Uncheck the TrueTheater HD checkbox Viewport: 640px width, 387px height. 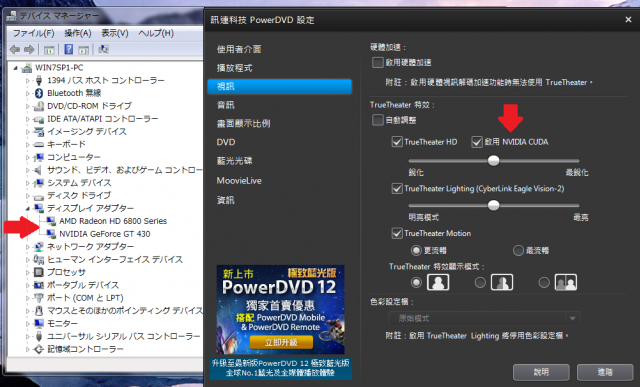[397, 142]
